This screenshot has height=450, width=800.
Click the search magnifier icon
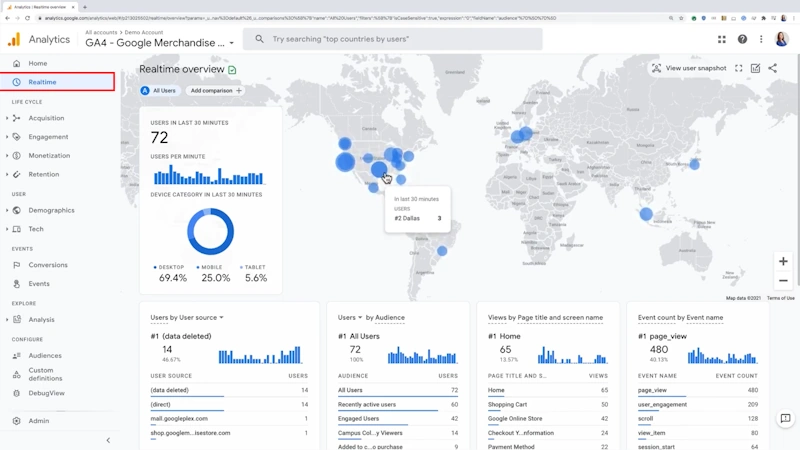tap(259, 39)
